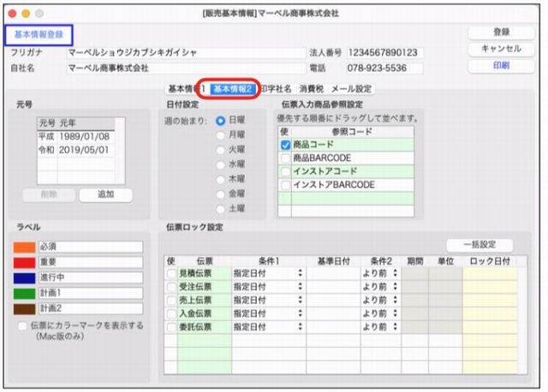This screenshot has width=548, height=392.
Task: Check the 見積伝票 lock checkbox
Action: pyautogui.click(x=171, y=272)
